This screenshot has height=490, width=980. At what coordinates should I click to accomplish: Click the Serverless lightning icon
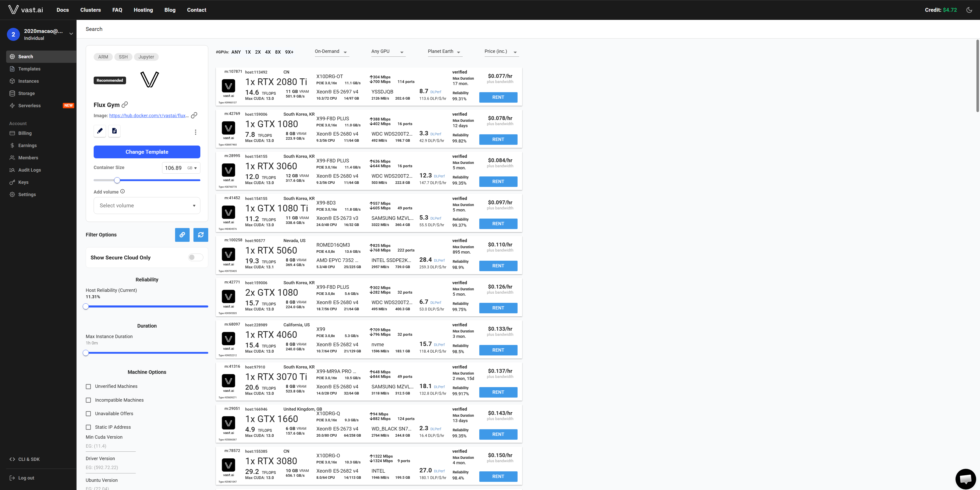tap(12, 105)
